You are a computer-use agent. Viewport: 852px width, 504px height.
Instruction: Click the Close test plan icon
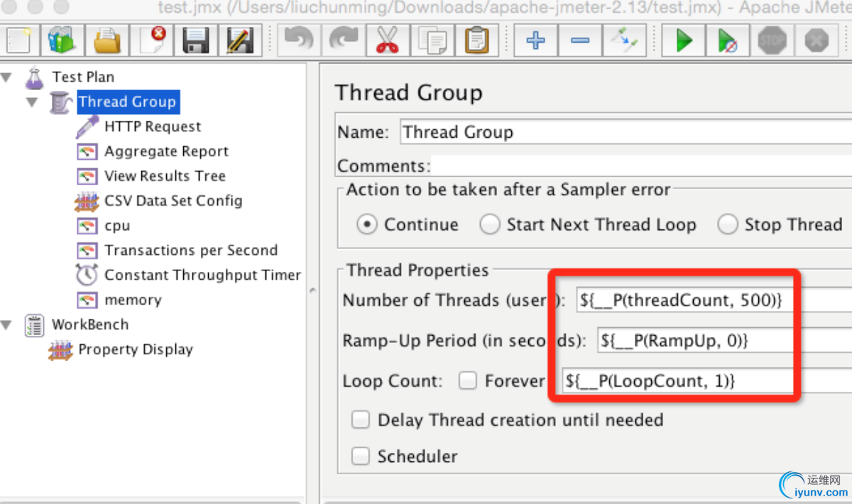(151, 40)
